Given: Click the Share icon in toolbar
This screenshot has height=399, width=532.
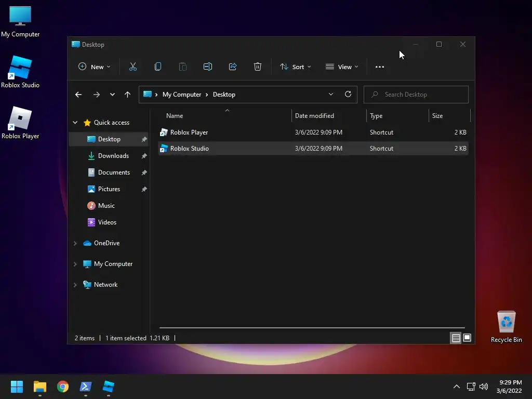Looking at the screenshot, I should (233, 67).
